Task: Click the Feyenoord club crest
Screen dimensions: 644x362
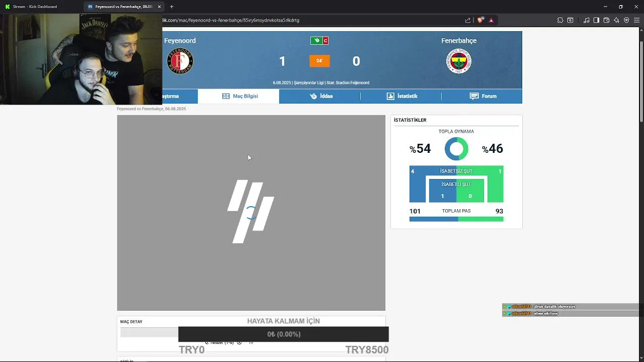Action: tap(180, 61)
